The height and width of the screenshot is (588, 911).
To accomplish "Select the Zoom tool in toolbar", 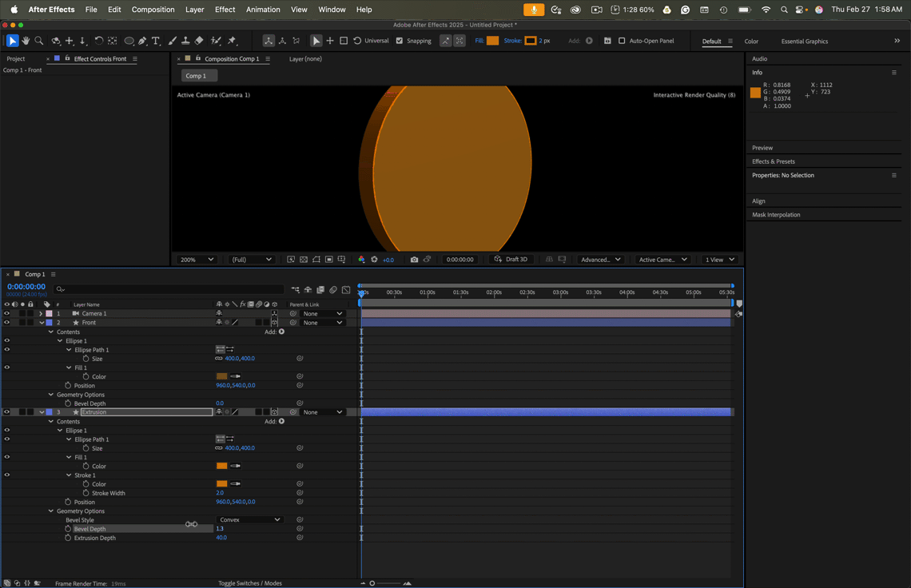I will point(38,41).
